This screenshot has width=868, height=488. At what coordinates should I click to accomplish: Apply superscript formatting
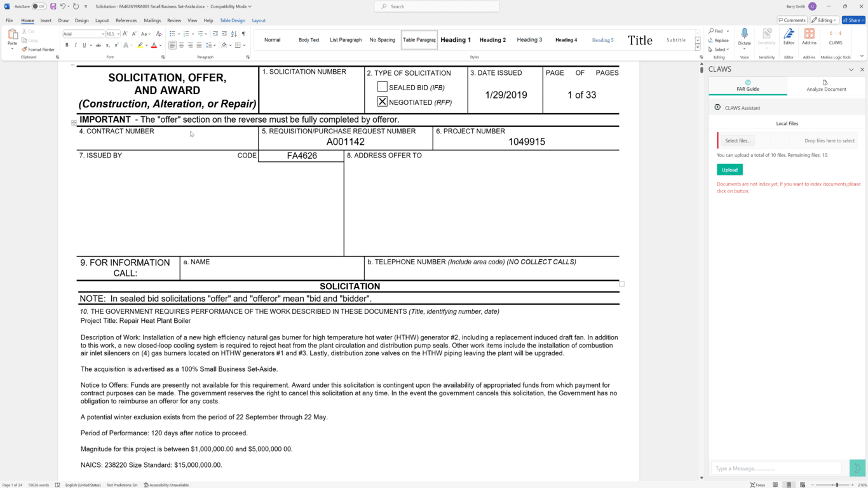(116, 45)
